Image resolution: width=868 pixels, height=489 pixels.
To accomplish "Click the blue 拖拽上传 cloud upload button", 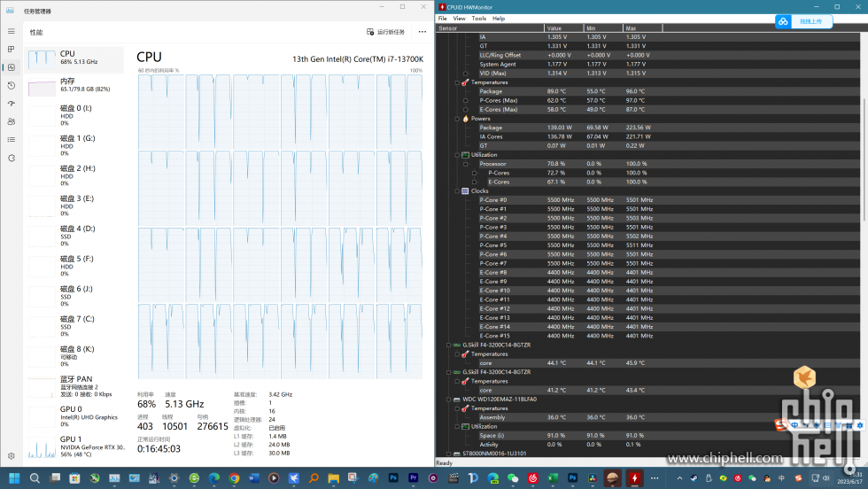I will [x=804, y=21].
